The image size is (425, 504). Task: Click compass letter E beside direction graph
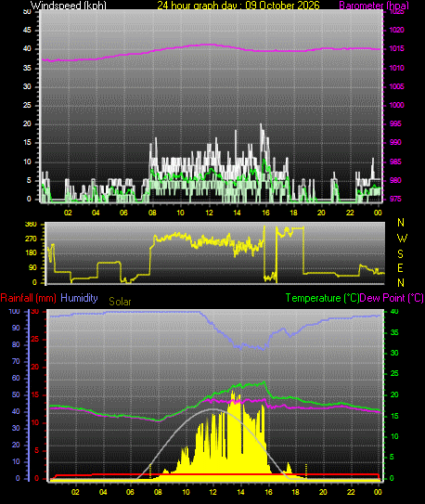400,268
